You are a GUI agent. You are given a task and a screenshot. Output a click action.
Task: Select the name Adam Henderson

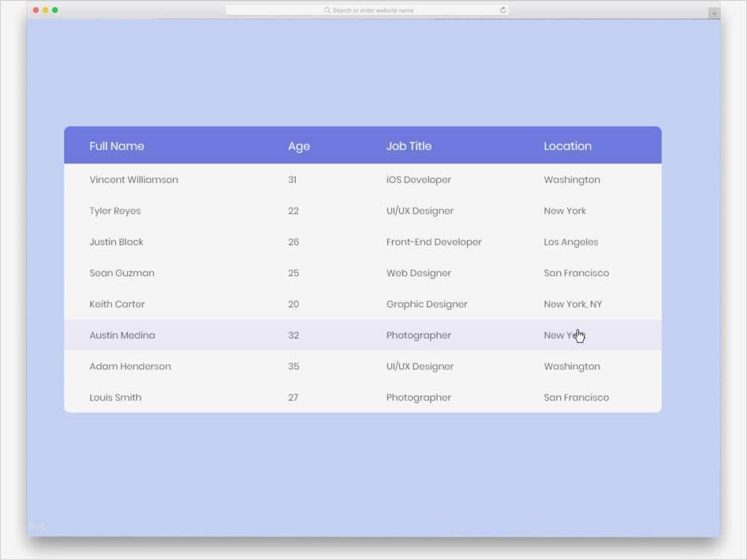pos(130,366)
